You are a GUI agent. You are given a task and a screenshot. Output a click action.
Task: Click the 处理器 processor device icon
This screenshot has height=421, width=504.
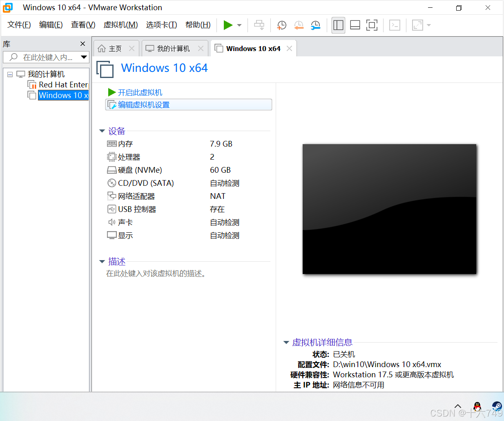pos(112,157)
